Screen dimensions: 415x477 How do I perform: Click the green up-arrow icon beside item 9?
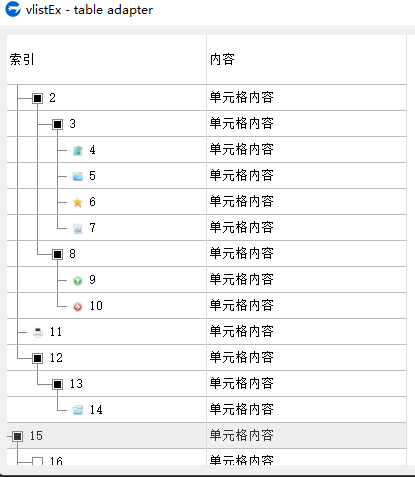pyautogui.click(x=78, y=281)
